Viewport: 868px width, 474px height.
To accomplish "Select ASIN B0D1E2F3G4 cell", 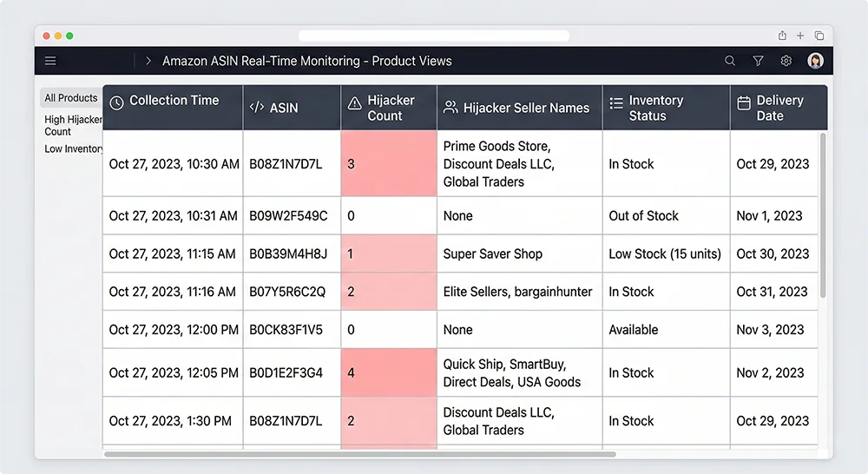I will (292, 372).
